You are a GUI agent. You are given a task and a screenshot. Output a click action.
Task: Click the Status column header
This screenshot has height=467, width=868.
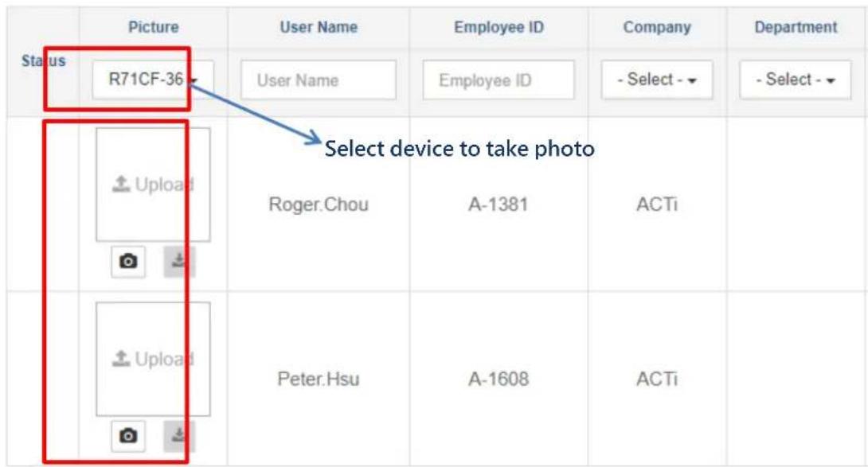coord(43,61)
